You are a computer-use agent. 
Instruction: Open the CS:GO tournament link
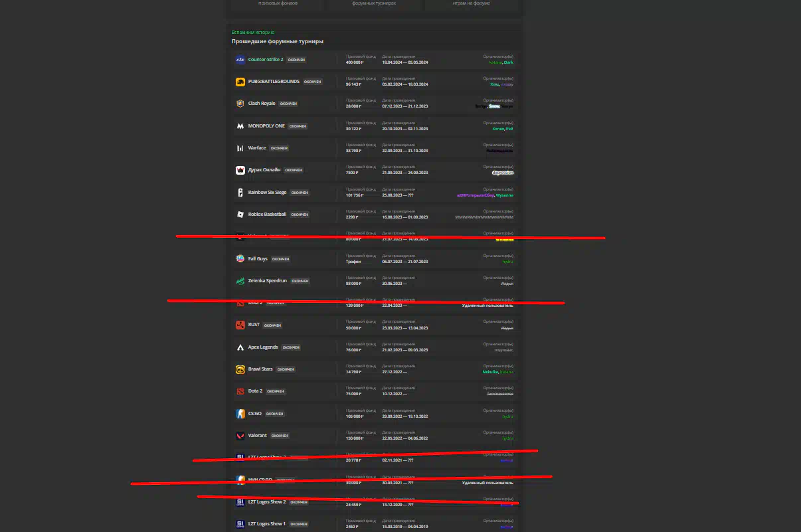tap(255, 414)
